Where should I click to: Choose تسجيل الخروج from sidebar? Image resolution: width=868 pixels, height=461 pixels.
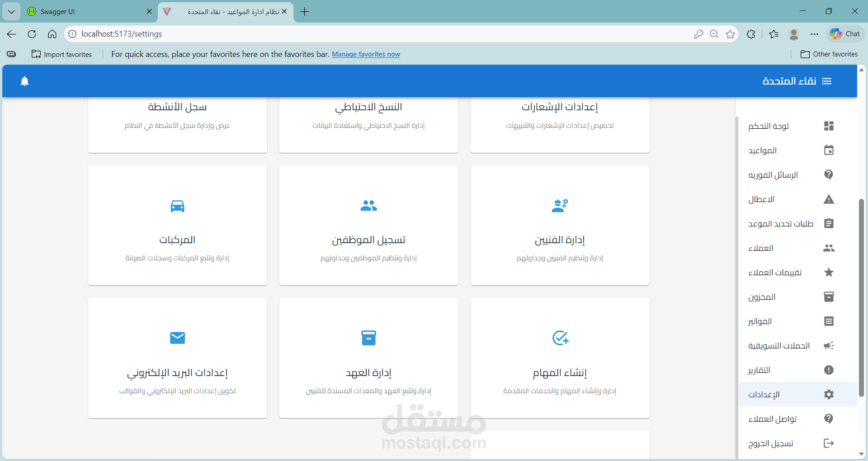pyautogui.click(x=797, y=443)
